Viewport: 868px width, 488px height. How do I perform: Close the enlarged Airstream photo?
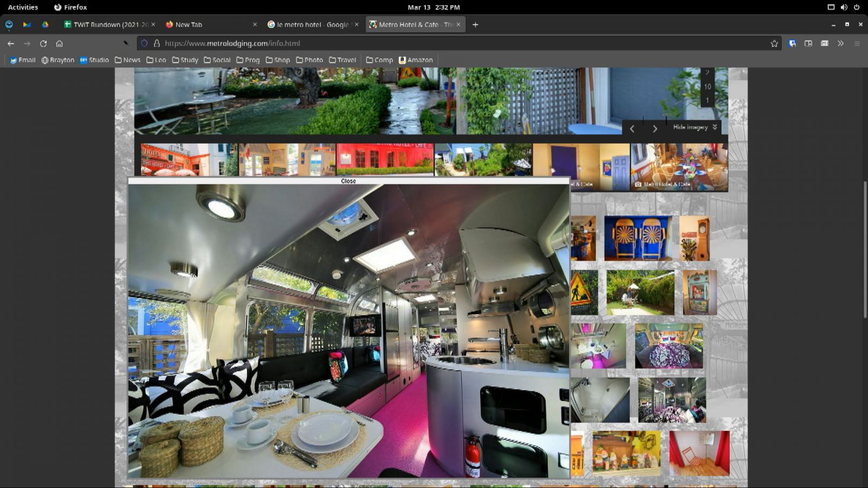[x=348, y=181]
